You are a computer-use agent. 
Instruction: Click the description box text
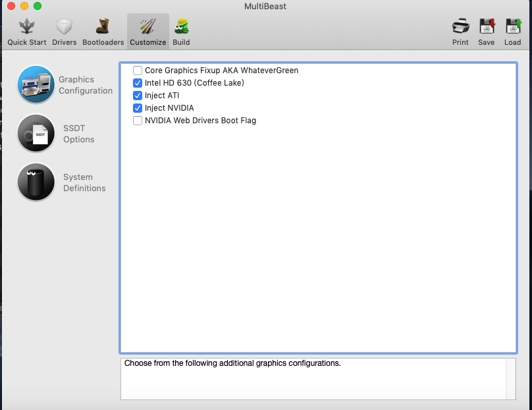coord(232,363)
